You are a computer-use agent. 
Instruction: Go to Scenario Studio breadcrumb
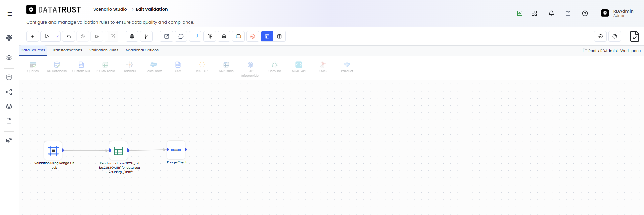tap(110, 9)
